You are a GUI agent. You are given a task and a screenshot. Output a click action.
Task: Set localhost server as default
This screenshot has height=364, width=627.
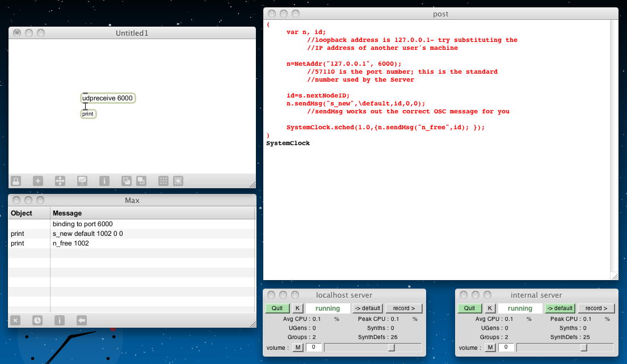[367, 308]
